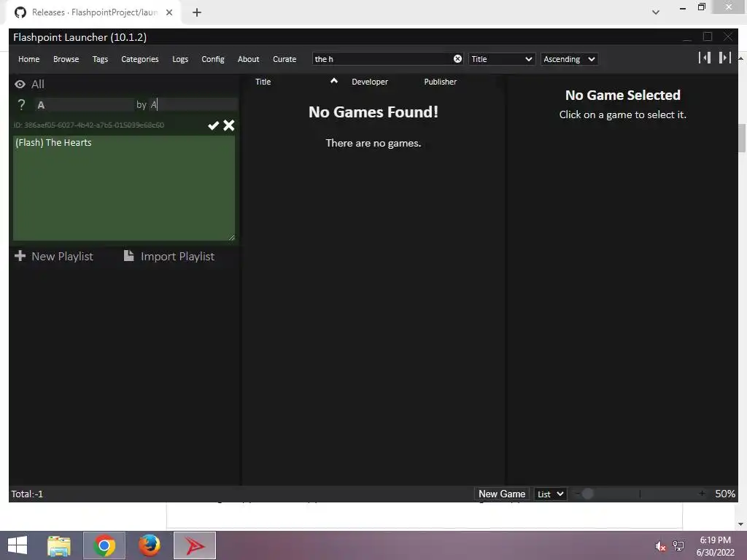This screenshot has width=747, height=560.
Task: Open the Browse tab
Action: pos(66,59)
